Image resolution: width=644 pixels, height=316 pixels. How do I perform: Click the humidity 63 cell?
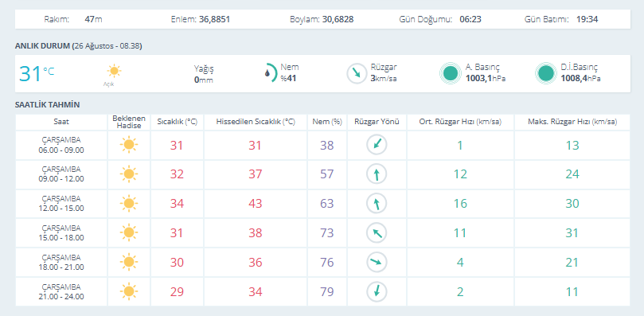tap(327, 204)
